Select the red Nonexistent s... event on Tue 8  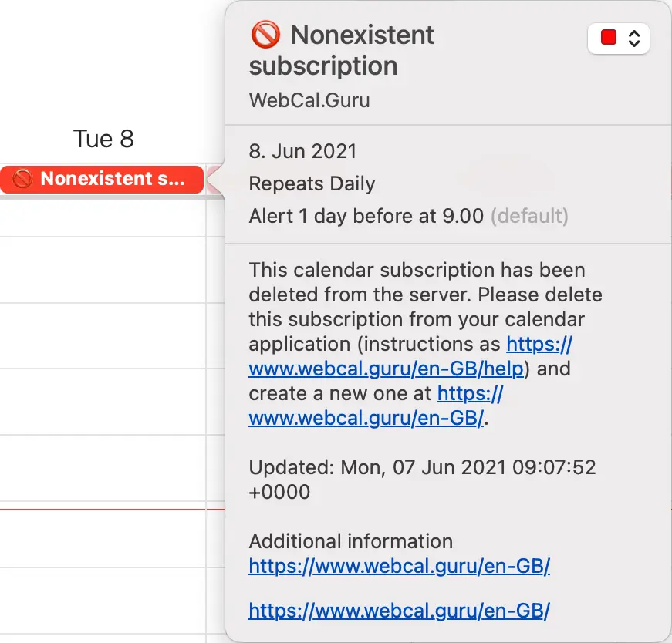tap(102, 180)
